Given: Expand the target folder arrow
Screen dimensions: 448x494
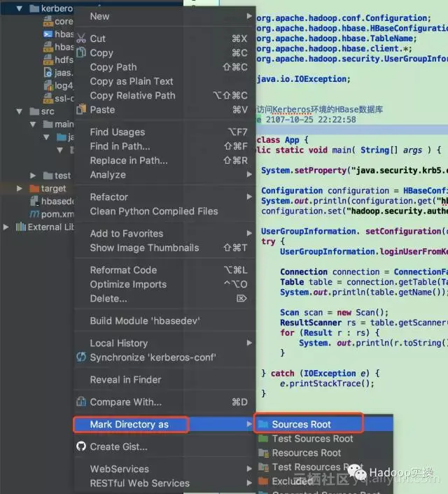Looking at the screenshot, I should click(x=19, y=188).
